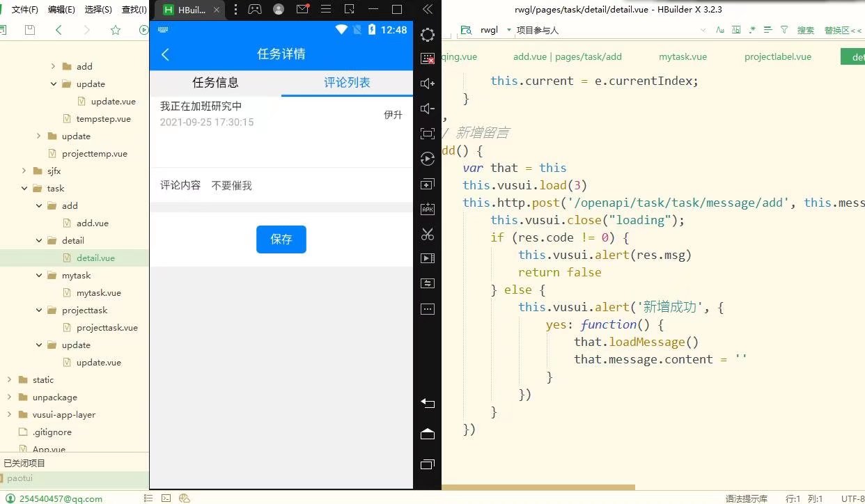Click the 保存 button in the phone preview
865x504 pixels.
(x=281, y=239)
